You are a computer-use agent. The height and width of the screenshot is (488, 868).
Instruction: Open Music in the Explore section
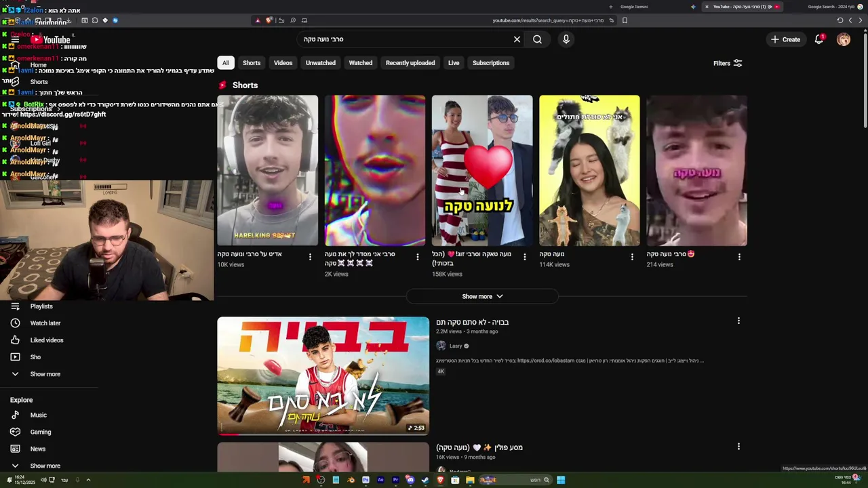pyautogui.click(x=38, y=415)
